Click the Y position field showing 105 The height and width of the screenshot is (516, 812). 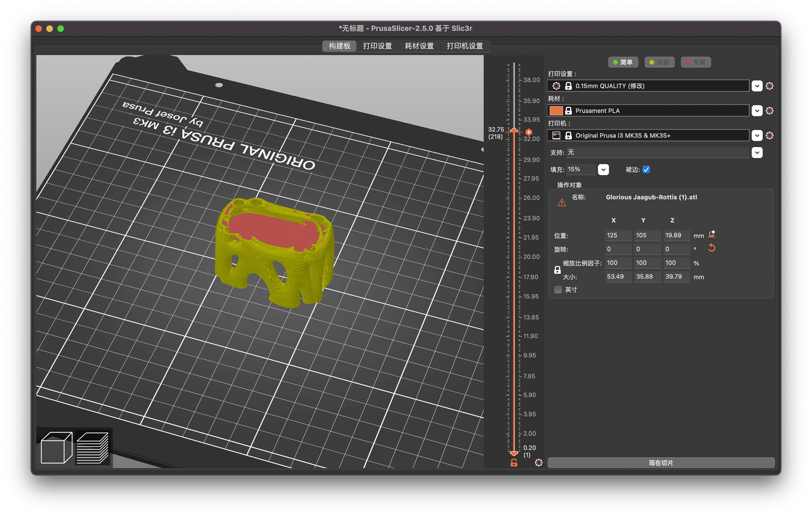pos(647,235)
